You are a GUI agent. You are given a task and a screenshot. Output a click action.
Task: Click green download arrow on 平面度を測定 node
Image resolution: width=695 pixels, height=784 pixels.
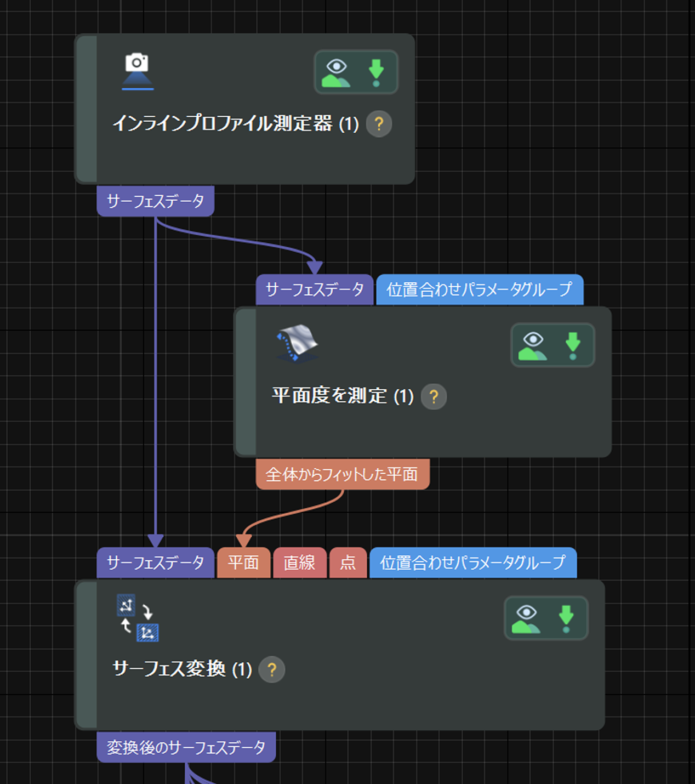click(x=573, y=346)
